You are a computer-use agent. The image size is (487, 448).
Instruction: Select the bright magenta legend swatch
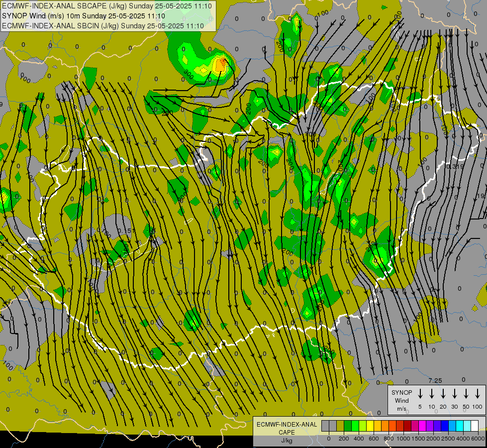422,426
